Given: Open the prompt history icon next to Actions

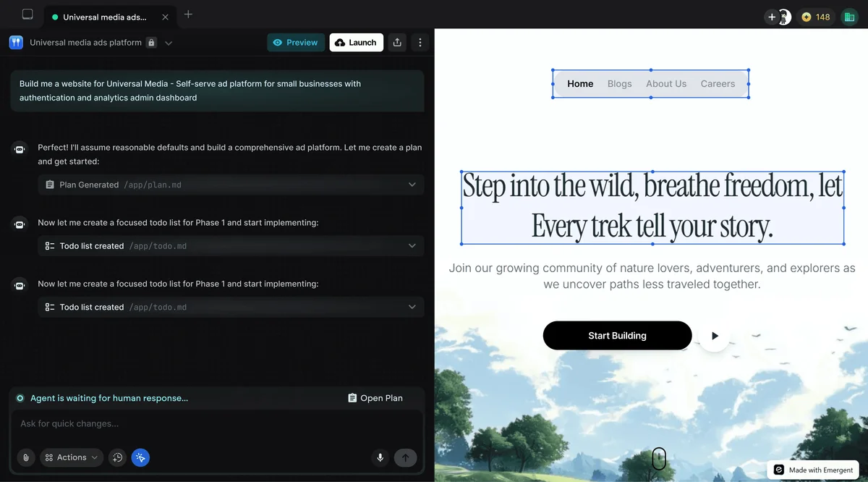Looking at the screenshot, I should [x=117, y=457].
